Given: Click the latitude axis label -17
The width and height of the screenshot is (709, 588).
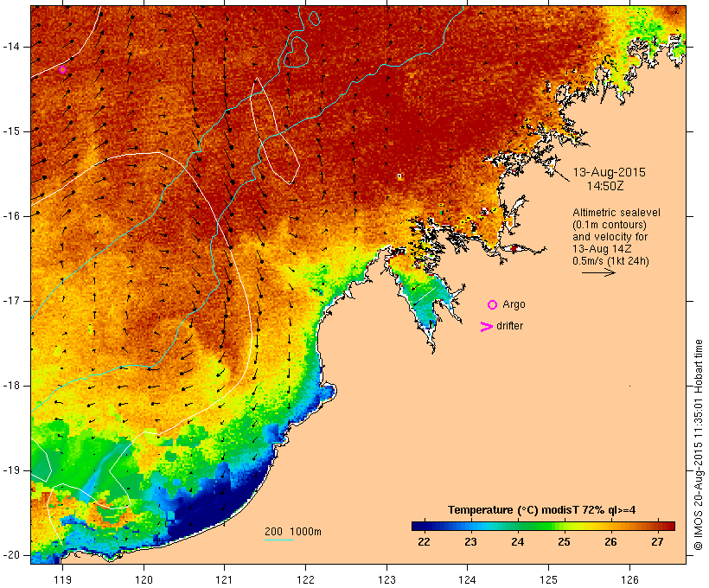Looking at the screenshot, I should (11, 301).
